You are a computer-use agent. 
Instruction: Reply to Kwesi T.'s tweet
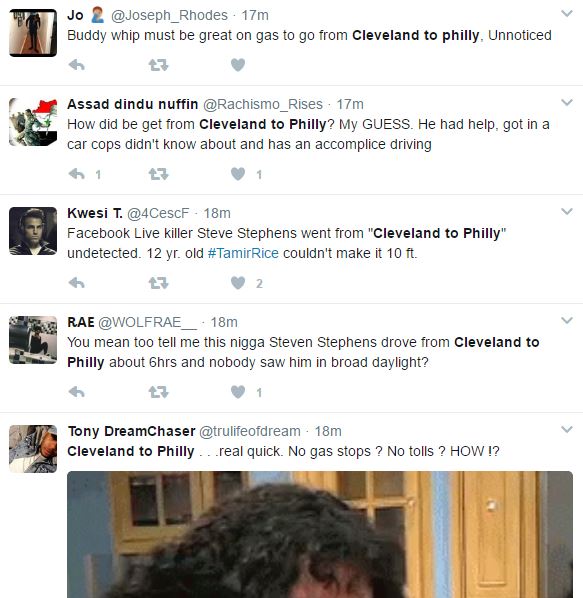pyautogui.click(x=77, y=283)
